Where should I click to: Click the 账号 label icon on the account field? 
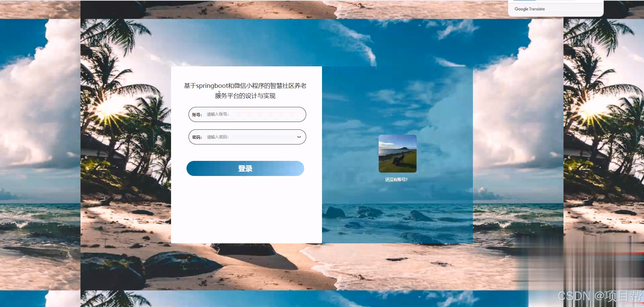pos(197,114)
